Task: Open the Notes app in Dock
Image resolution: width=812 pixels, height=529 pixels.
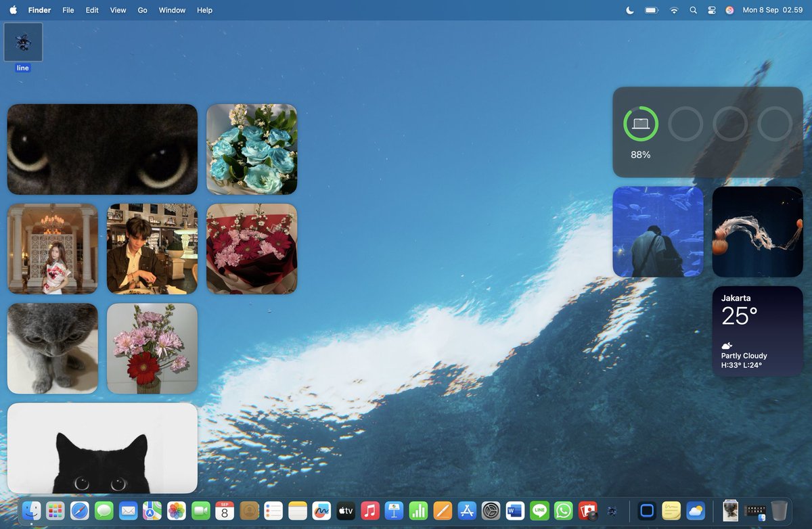Action: coord(298,511)
